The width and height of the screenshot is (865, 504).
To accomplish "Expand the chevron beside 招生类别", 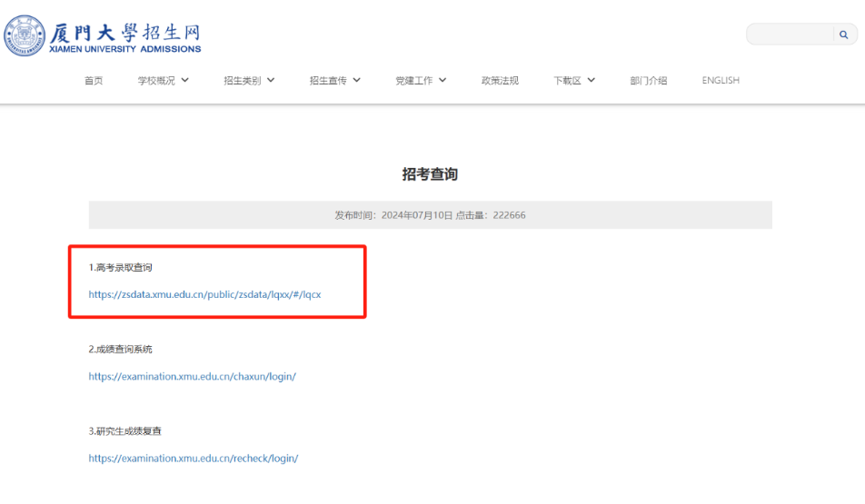I will pos(271,81).
